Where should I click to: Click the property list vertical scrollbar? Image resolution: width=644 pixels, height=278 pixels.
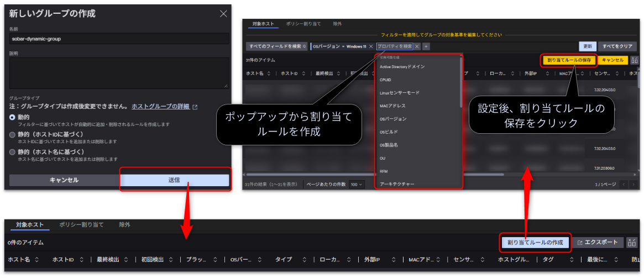click(461, 82)
